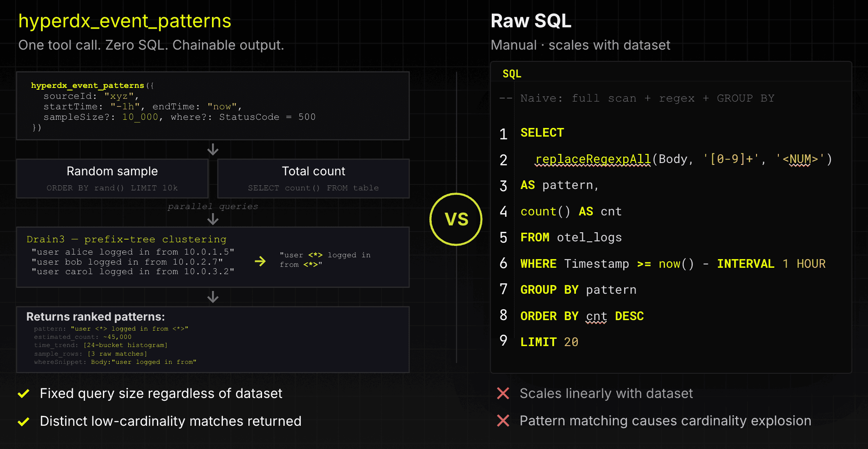This screenshot has height=449, width=868.
Task: Click the yellow checkmark beside Distinct low-cardinality matches
Action: [x=24, y=422]
